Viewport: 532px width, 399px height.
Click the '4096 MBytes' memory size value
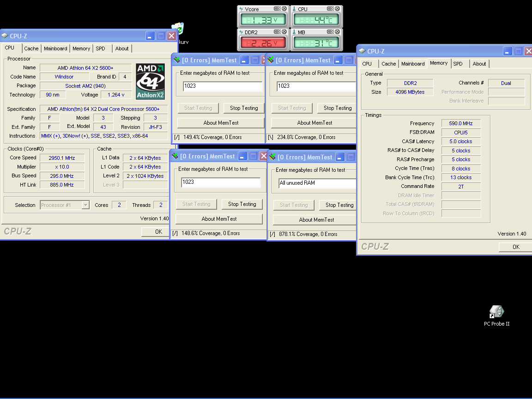[410, 92]
